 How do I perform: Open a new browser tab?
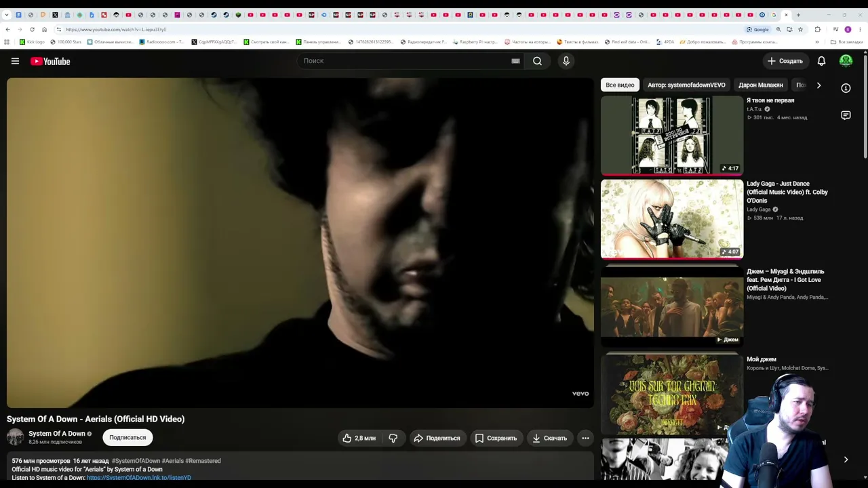pos(798,15)
